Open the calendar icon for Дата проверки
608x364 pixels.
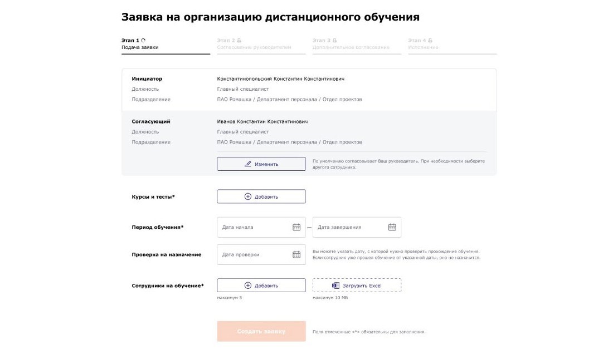coord(296,254)
